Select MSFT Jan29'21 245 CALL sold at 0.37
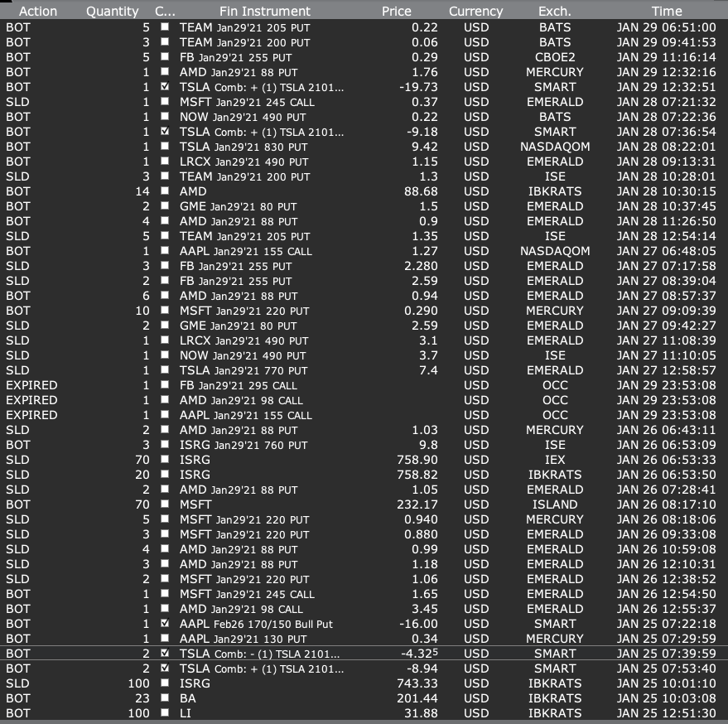Screen dimensions: 728x724 point(247,102)
